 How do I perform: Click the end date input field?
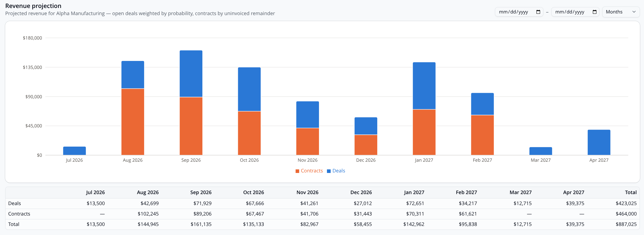(x=575, y=12)
